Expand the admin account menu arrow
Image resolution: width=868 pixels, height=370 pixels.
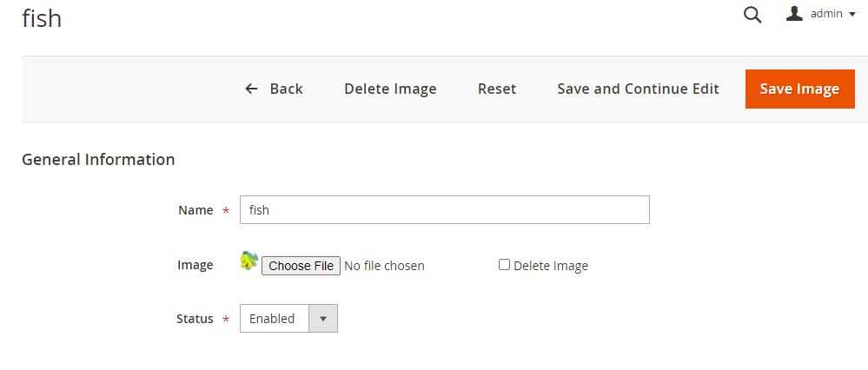(852, 15)
